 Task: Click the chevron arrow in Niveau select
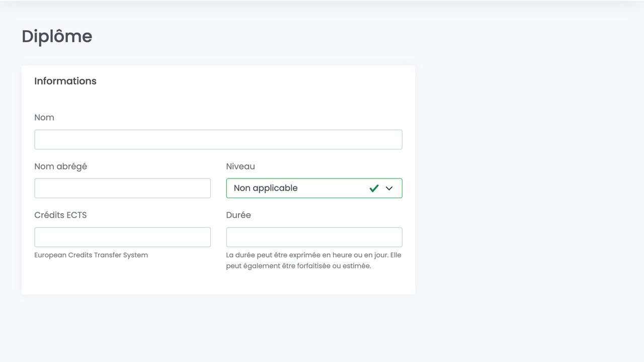coord(389,188)
